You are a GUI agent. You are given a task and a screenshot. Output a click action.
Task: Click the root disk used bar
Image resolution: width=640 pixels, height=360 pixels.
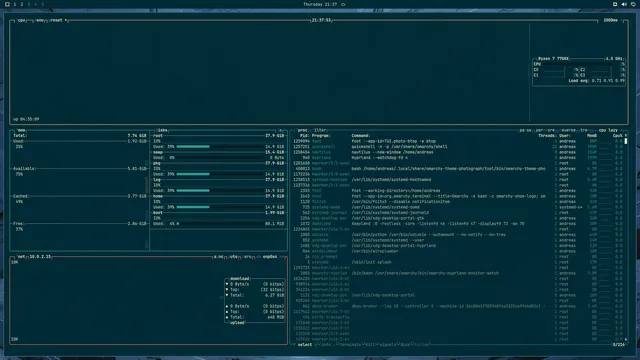click(x=220, y=147)
